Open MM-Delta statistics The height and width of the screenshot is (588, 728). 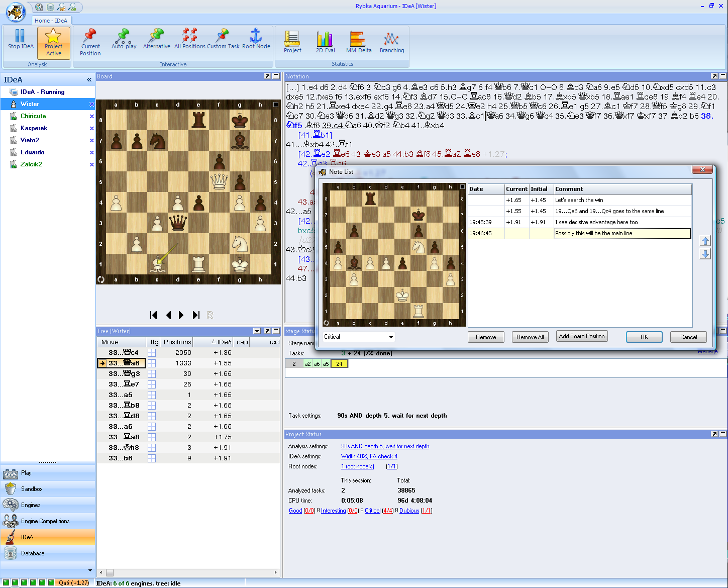359,42
